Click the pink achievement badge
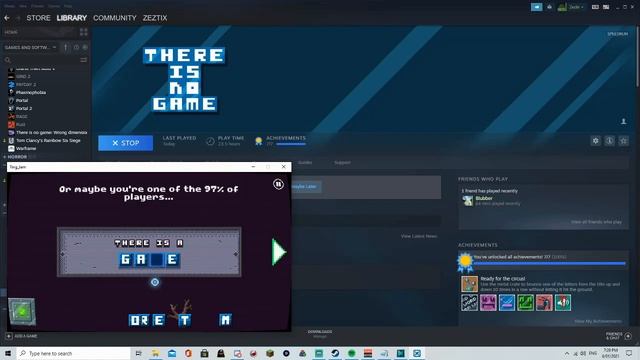640x360 pixels. point(488,303)
